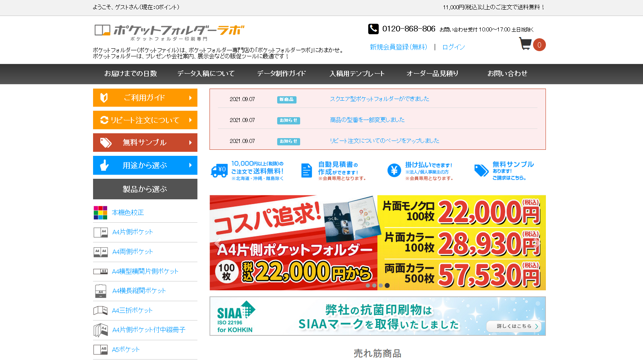The width and height of the screenshot is (643, 364).
Task: Click the ポケットフォルダーラボ site logo
Action: [170, 32]
